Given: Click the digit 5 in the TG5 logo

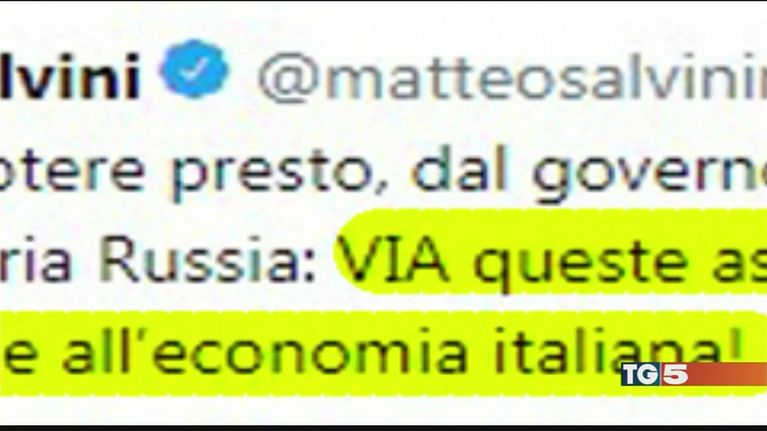Looking at the screenshot, I should pos(675,374).
